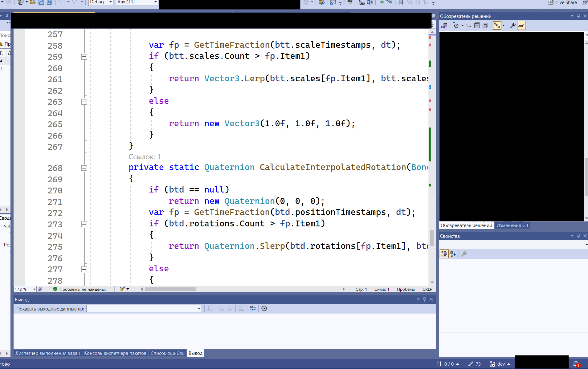Screen dimensions: 588x369
Task: Click the new project toolbar icon
Action: (20, 2)
